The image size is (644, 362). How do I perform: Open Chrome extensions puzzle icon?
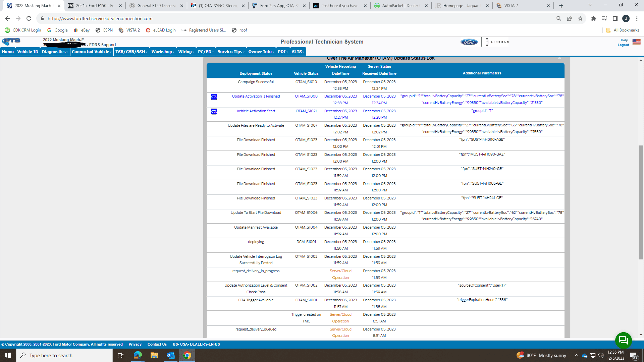point(594,18)
